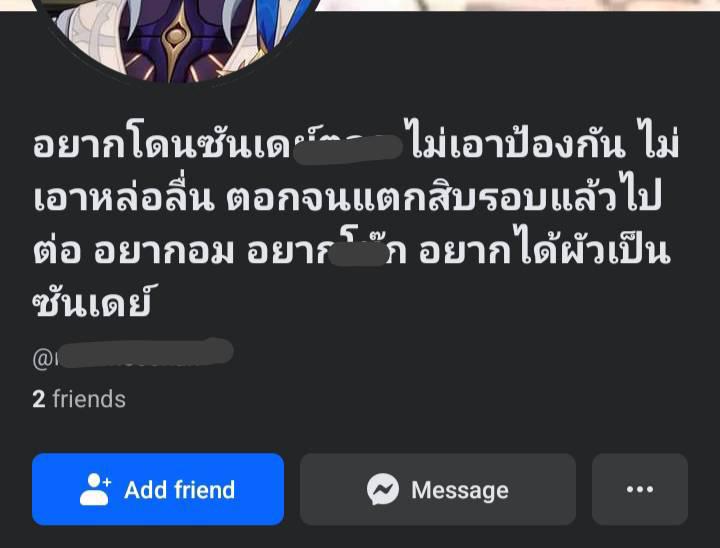Open the Message button

pyautogui.click(x=438, y=489)
